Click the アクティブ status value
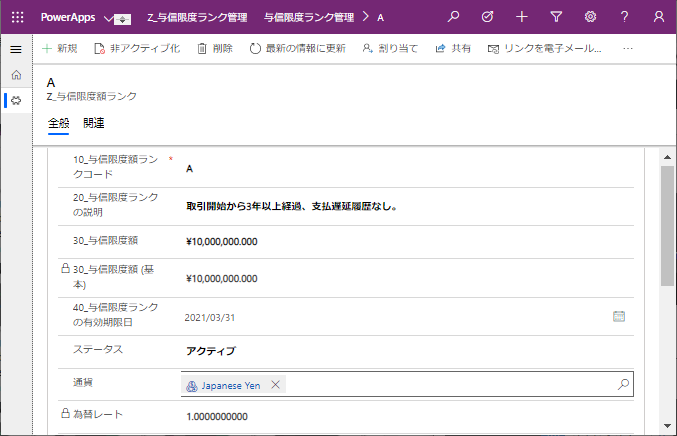677x436 pixels. click(x=211, y=351)
